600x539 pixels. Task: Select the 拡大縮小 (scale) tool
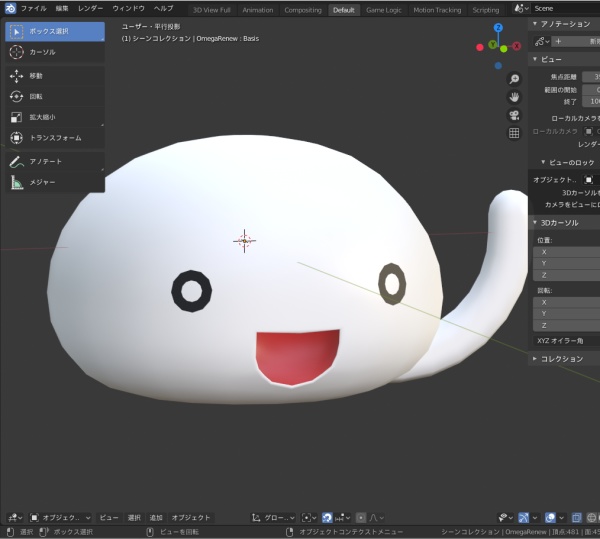click(x=55, y=117)
